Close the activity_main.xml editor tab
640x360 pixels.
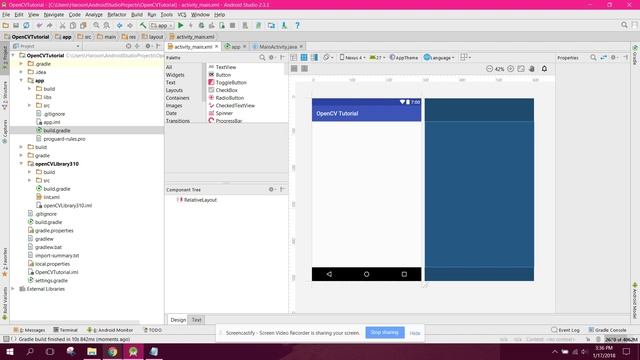tap(216, 47)
